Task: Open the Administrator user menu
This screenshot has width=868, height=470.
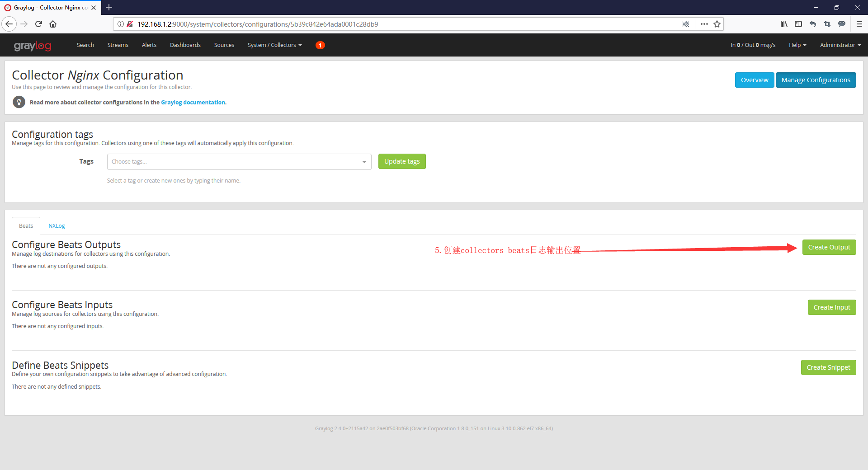Action: pyautogui.click(x=840, y=45)
